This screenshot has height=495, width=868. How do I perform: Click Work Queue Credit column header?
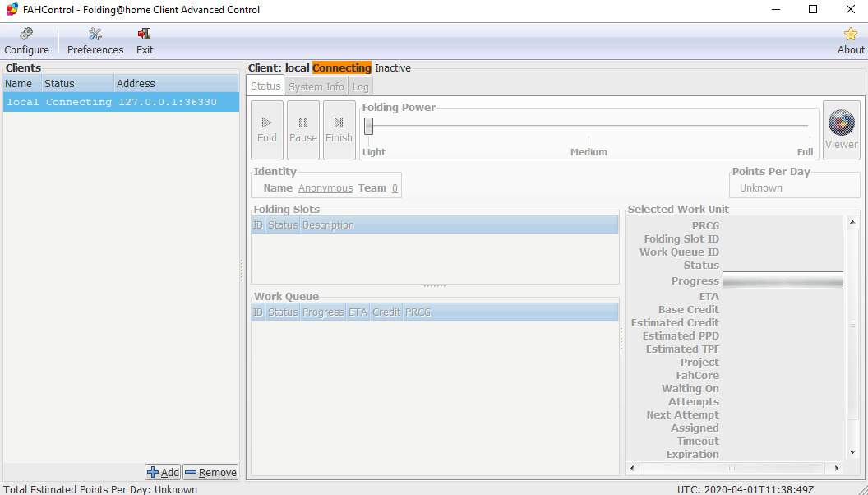386,312
